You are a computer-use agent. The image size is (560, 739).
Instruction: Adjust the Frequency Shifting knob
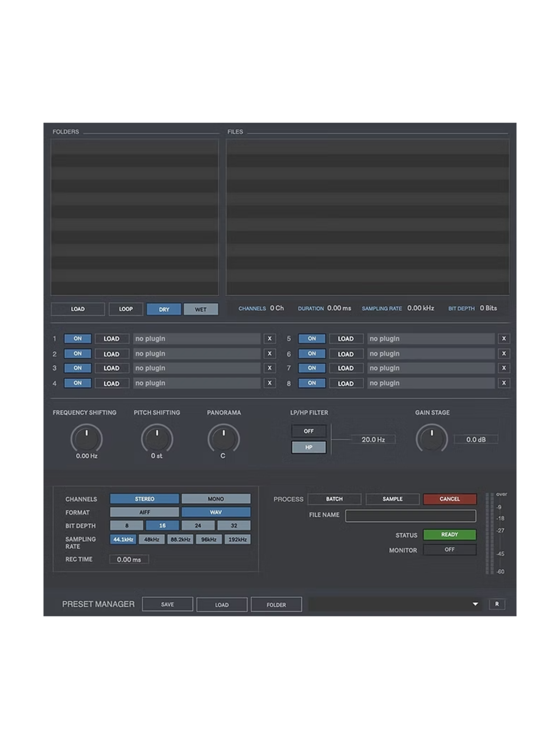[x=87, y=439]
